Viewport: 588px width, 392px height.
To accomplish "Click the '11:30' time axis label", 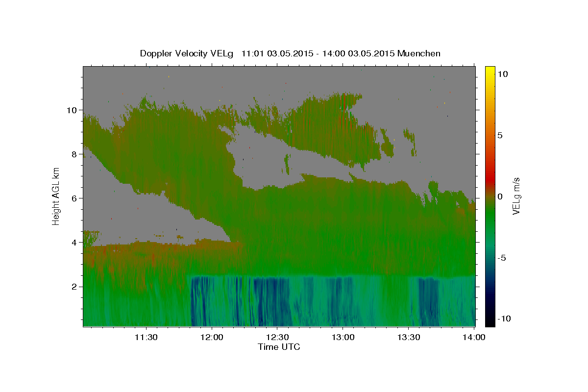I will (x=146, y=337).
